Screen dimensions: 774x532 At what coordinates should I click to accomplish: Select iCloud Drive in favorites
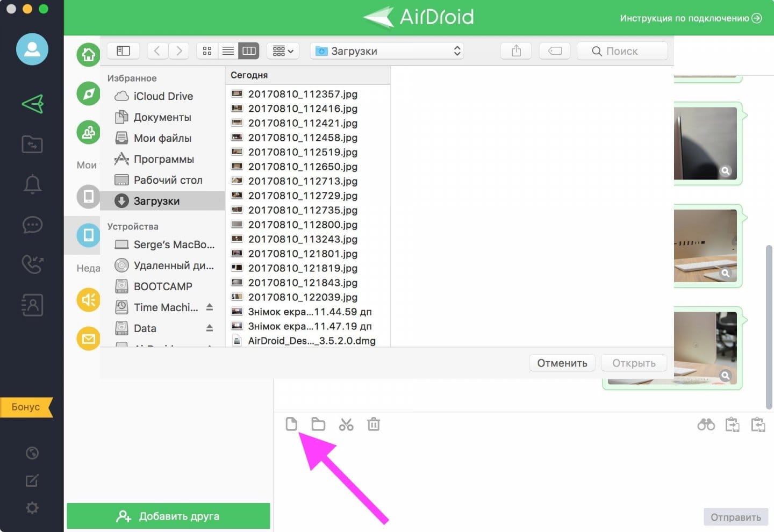pyautogui.click(x=162, y=96)
